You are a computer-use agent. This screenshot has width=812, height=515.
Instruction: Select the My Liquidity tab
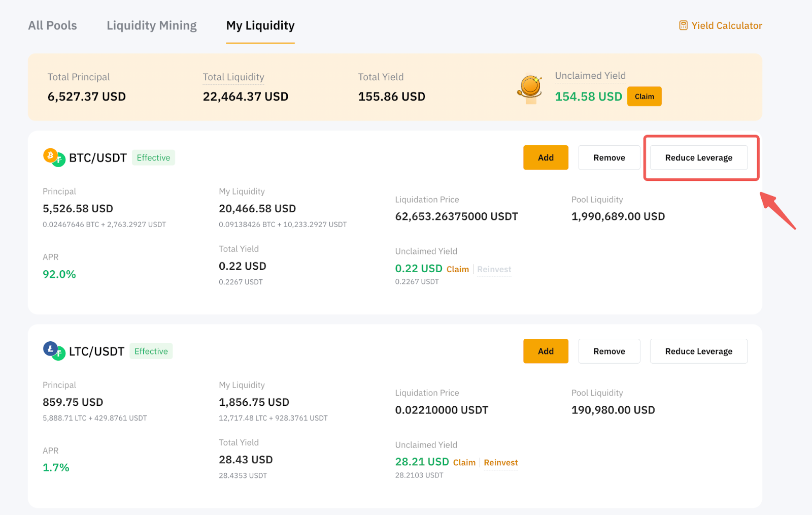coord(260,25)
